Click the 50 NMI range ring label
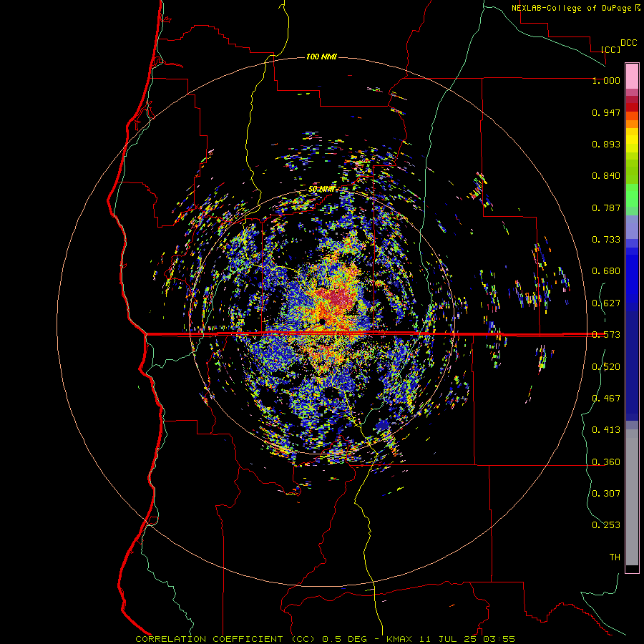 (322, 189)
